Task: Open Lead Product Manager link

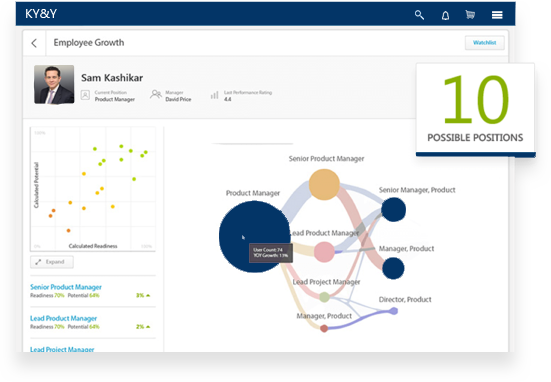Action: click(63, 318)
